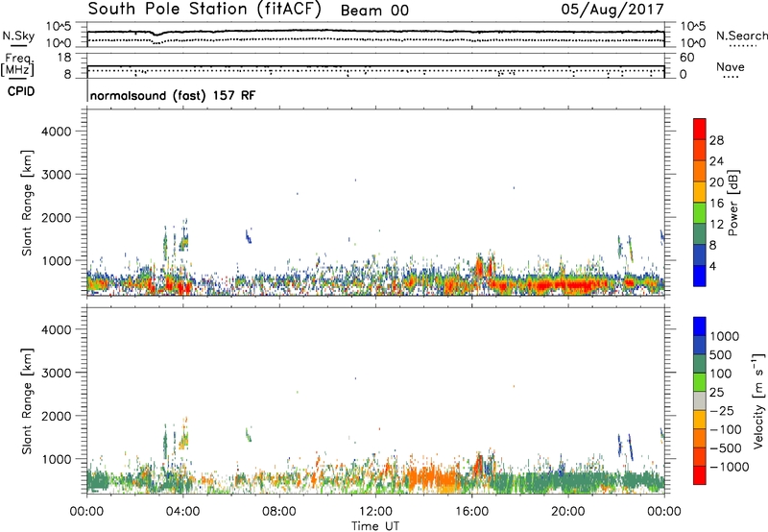Click the "Freq. [MHz]" axis label
The height and width of the screenshot is (532, 768).
click(17, 64)
